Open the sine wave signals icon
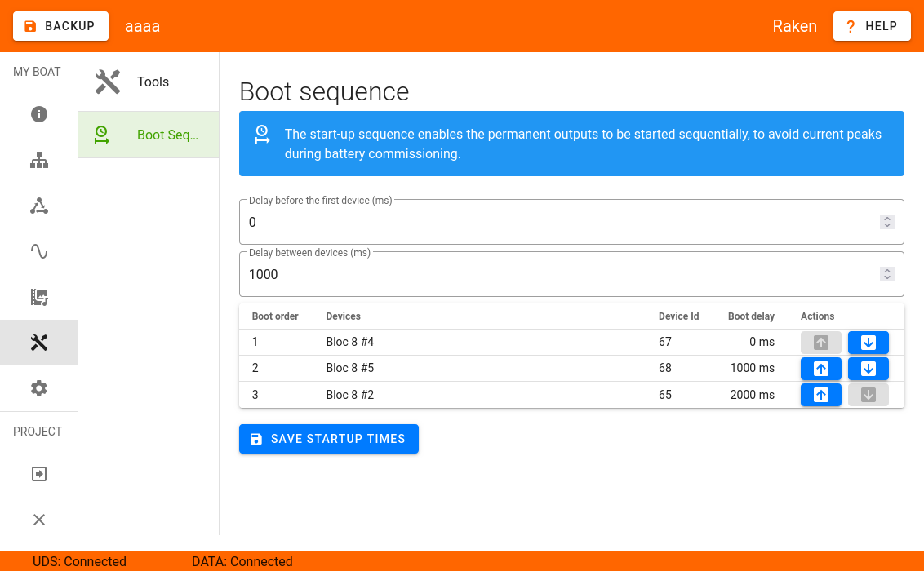Screen dimensions: 924x571 click(39, 251)
